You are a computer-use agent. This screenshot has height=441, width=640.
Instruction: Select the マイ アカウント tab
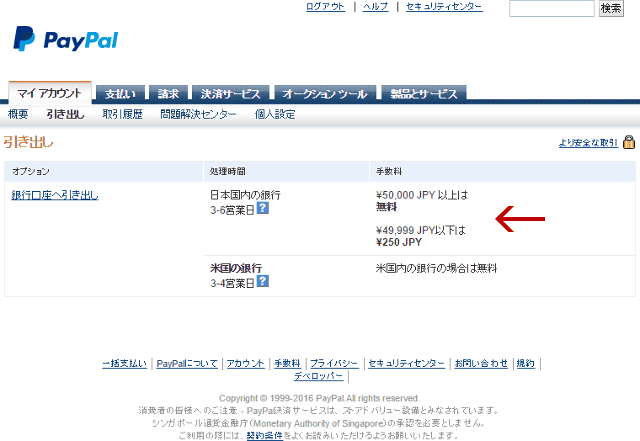point(50,92)
